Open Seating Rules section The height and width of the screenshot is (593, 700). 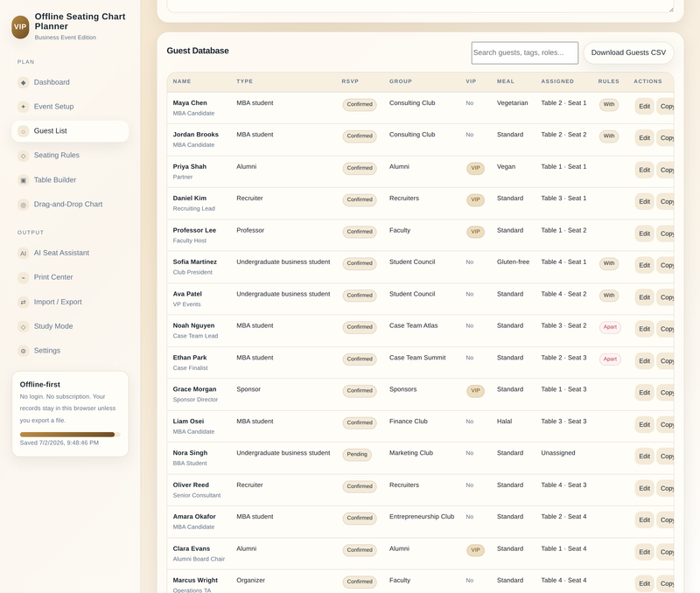(x=70, y=156)
